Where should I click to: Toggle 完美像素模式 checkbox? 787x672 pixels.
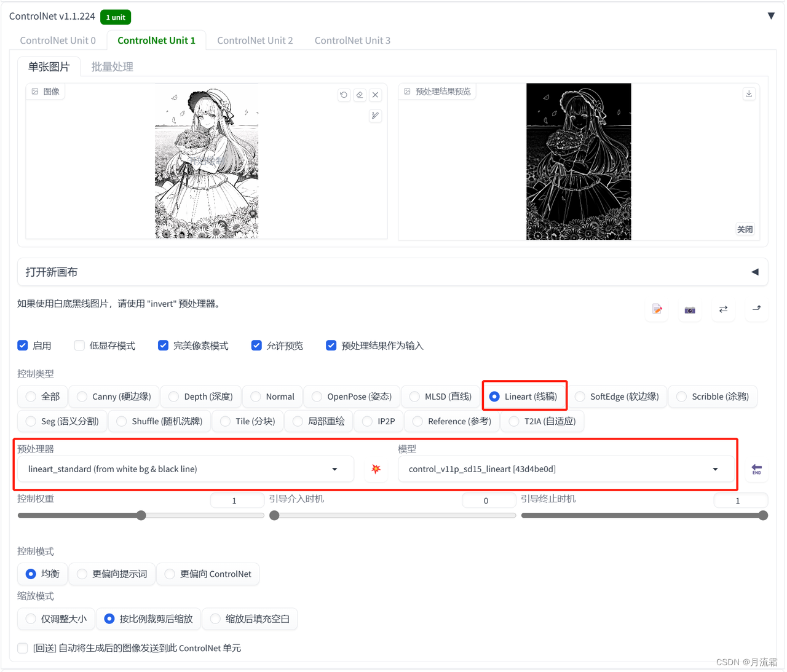(163, 346)
